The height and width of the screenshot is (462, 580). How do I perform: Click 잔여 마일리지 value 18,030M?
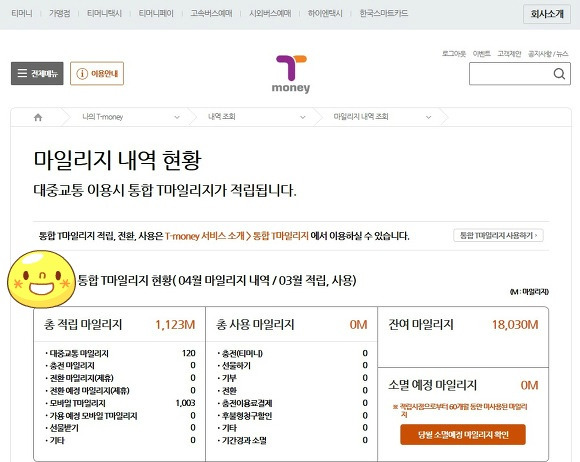click(515, 325)
